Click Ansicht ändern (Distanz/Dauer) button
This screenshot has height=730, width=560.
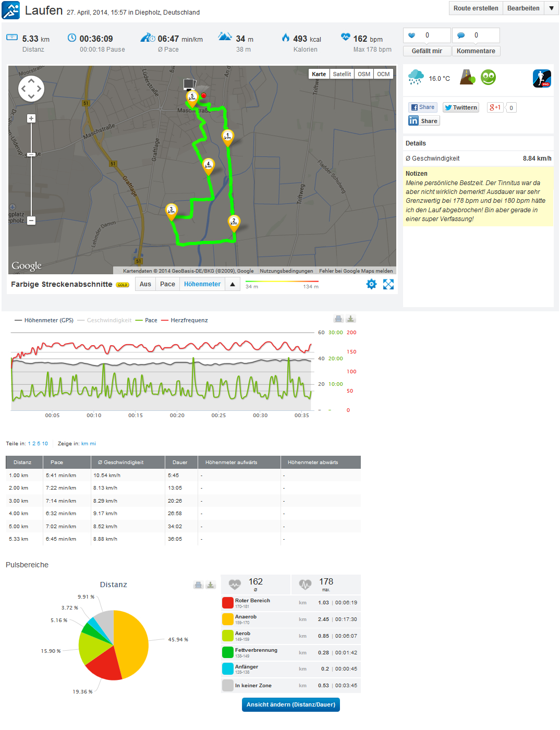point(290,704)
